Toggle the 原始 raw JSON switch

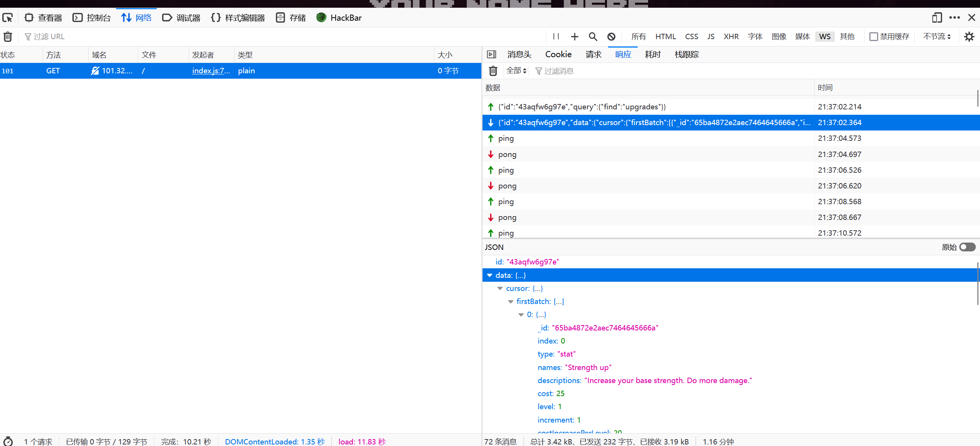pos(967,247)
